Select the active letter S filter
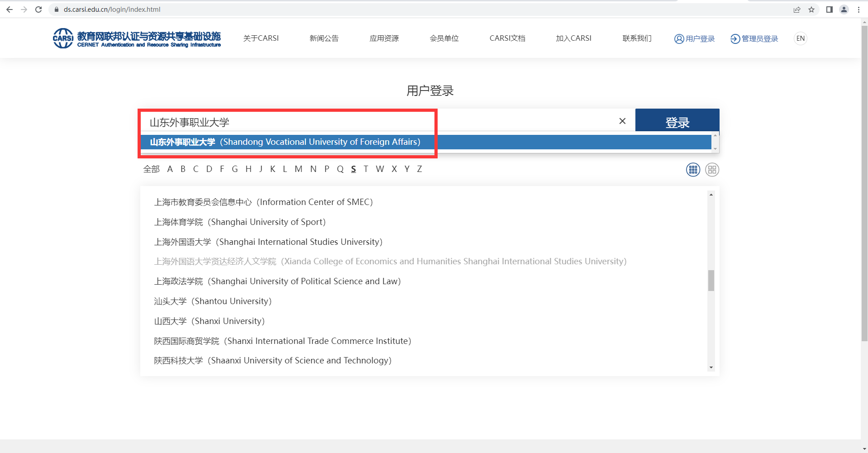 pyautogui.click(x=353, y=169)
